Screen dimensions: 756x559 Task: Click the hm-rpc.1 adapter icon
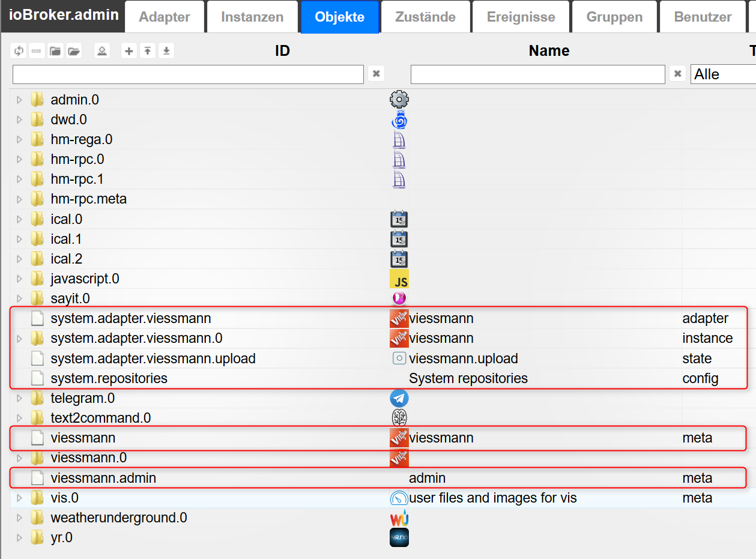point(399,179)
